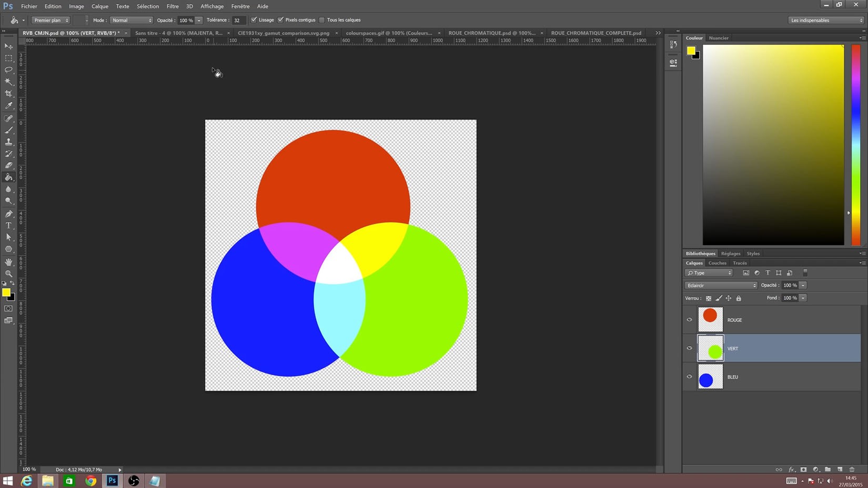
Task: Open the Réglages panel tab
Action: [731, 253]
